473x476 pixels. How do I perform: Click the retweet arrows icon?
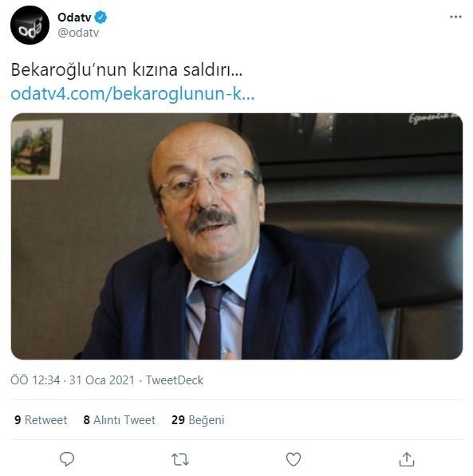coord(180,459)
